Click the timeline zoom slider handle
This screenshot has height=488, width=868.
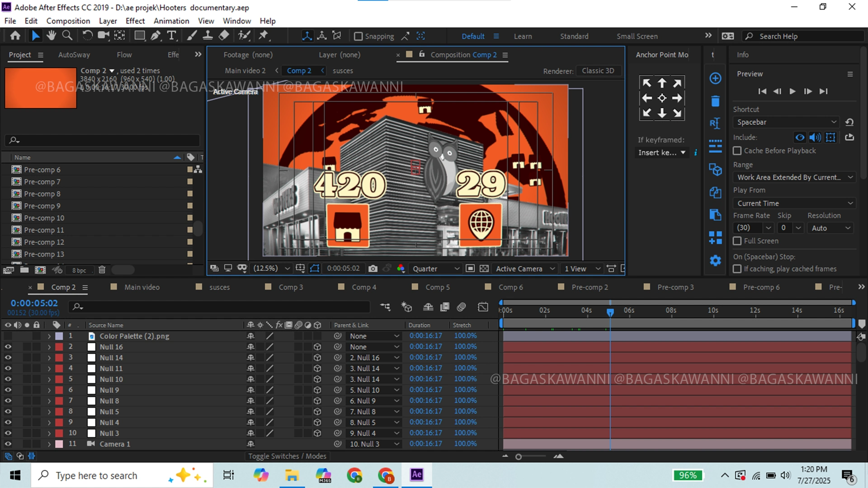coord(519,457)
